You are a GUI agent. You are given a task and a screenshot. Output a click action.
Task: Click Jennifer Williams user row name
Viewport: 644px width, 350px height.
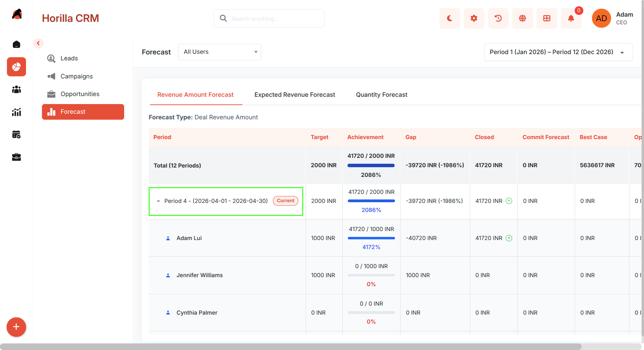(x=199, y=275)
